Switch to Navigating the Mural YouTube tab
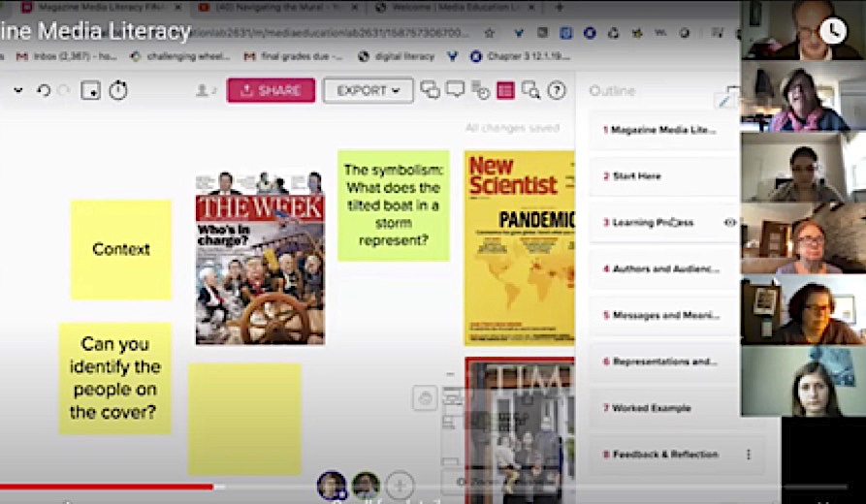Screen dimensions: 866x504 pos(279,8)
